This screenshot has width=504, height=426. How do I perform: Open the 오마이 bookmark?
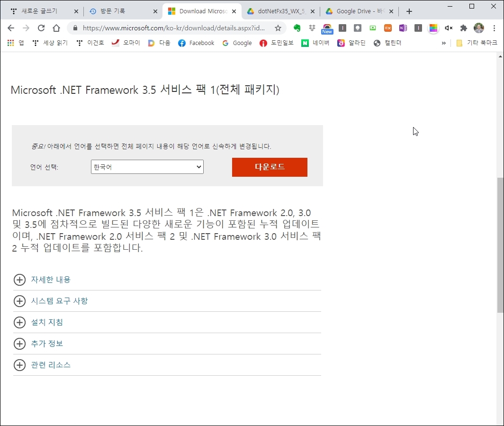(x=126, y=43)
